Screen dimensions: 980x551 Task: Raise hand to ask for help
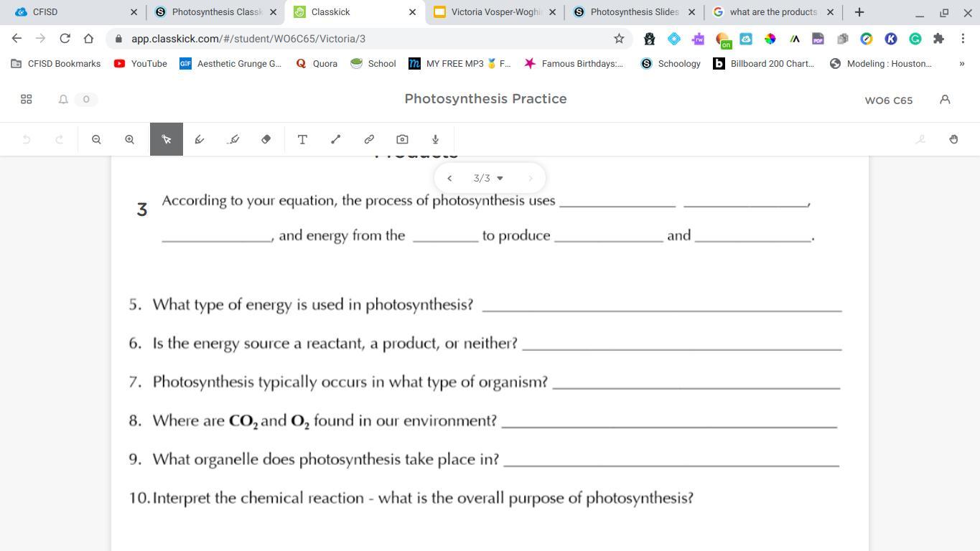[953, 139]
